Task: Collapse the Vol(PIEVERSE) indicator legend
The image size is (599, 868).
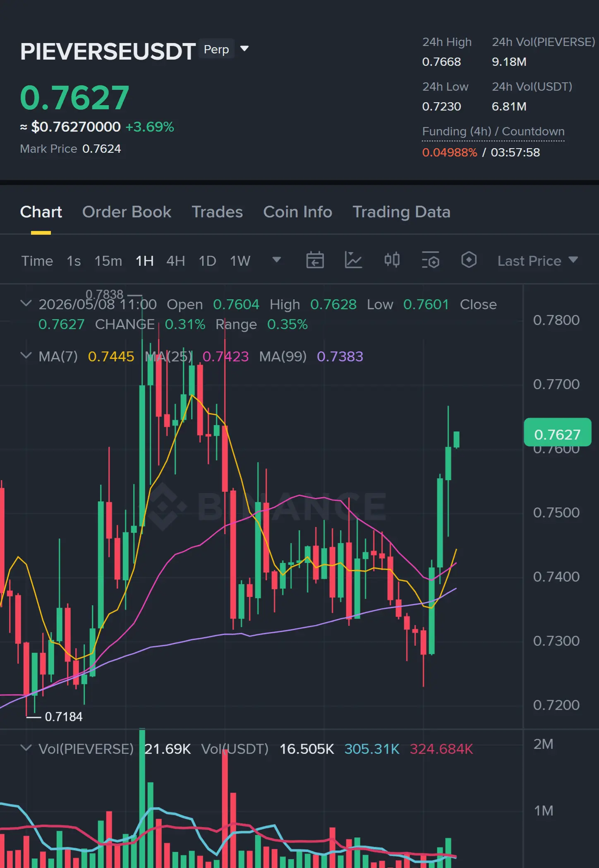Action: [26, 748]
